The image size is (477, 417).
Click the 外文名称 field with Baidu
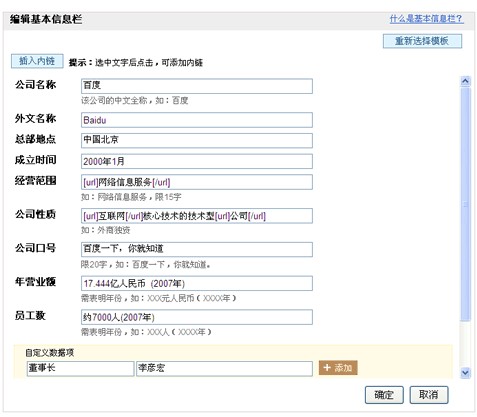pos(197,120)
